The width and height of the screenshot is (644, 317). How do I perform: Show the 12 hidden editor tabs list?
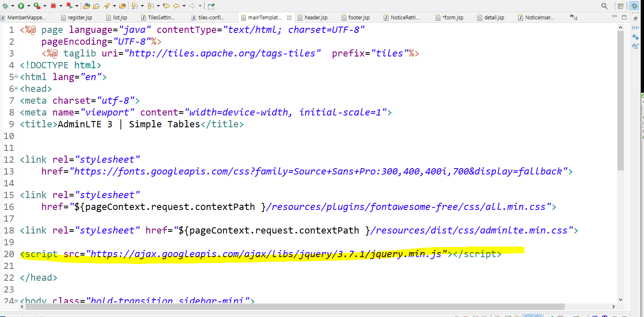574,17
